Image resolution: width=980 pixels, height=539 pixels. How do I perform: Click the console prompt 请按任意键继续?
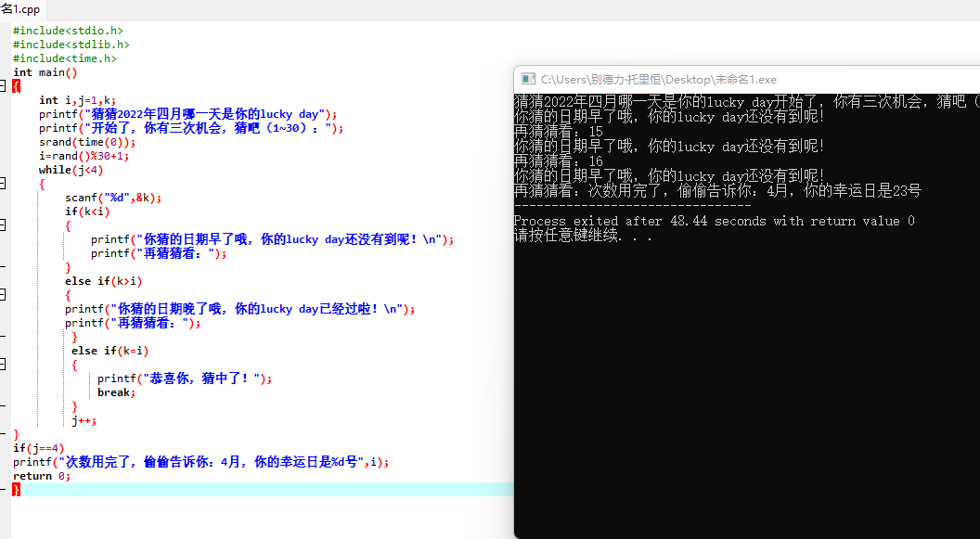coord(583,236)
